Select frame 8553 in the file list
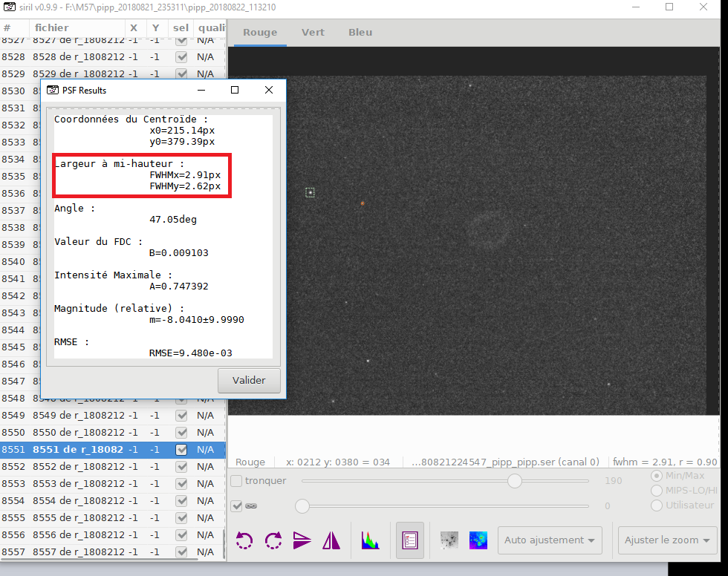 [x=112, y=484]
